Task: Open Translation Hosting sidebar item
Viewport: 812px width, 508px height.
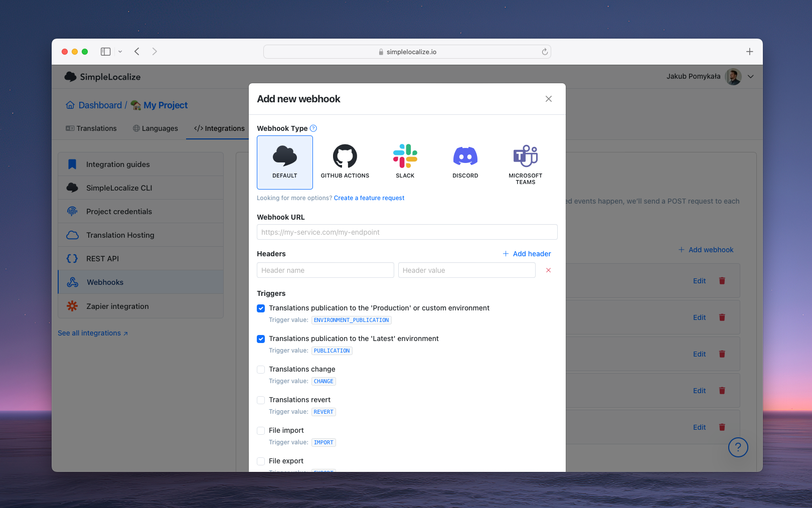Action: [x=141, y=235]
